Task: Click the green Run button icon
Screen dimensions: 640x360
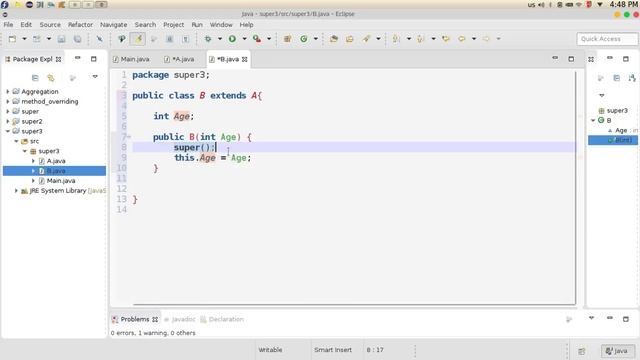Action: pyautogui.click(x=232, y=39)
